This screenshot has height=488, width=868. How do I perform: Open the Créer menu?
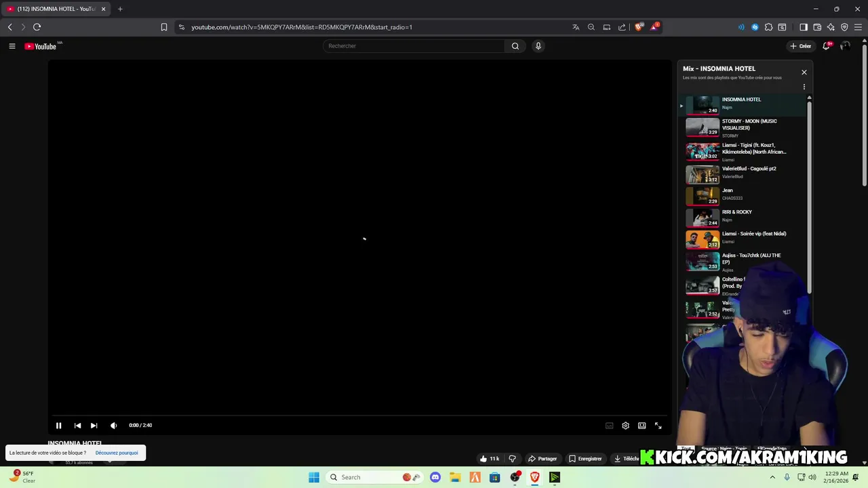click(x=801, y=46)
